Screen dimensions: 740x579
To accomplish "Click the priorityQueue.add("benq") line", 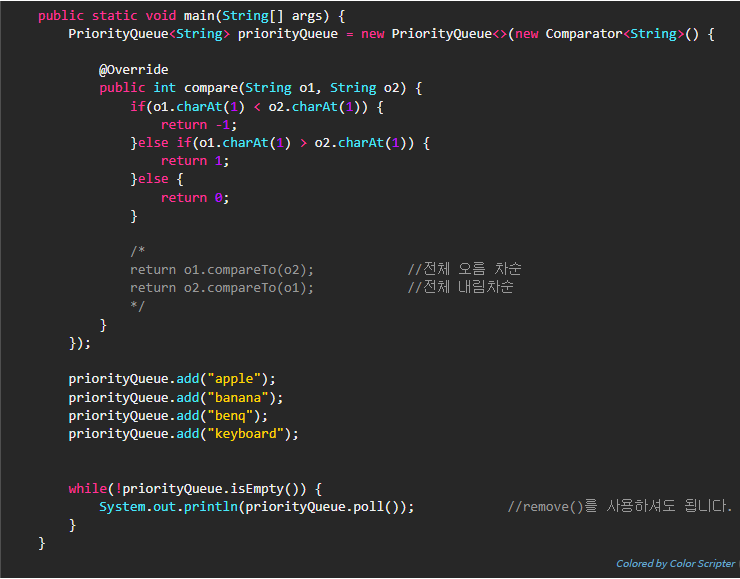I will (x=168, y=416).
